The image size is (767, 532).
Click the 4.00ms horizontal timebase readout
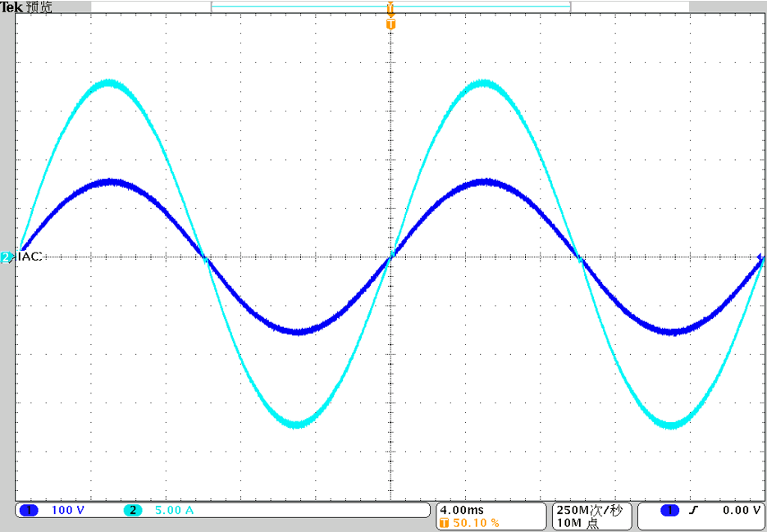point(461,511)
